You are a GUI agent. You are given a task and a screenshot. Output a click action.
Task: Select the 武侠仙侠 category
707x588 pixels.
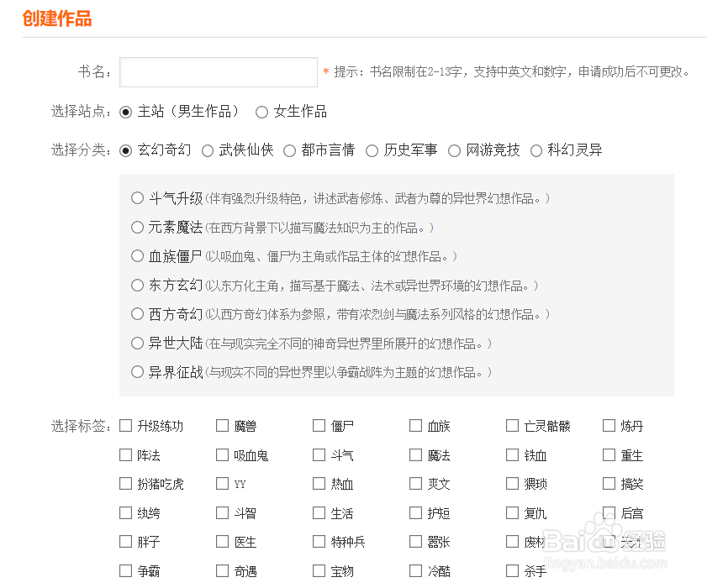click(208, 150)
